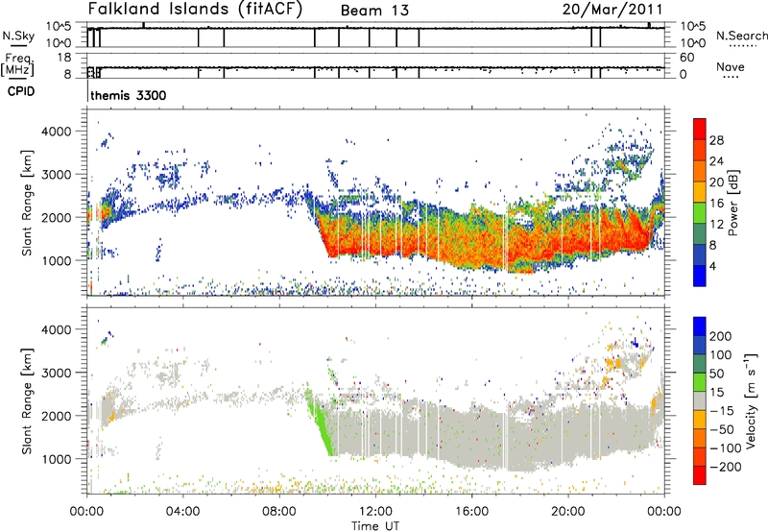Click the '4000' tick on power panel
This screenshot has width=768, height=532.
[56, 132]
